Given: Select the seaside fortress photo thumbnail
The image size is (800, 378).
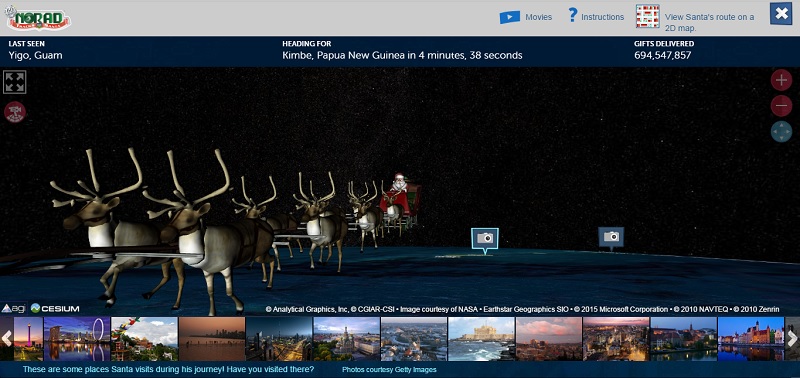Looking at the screenshot, I should click(x=481, y=339).
